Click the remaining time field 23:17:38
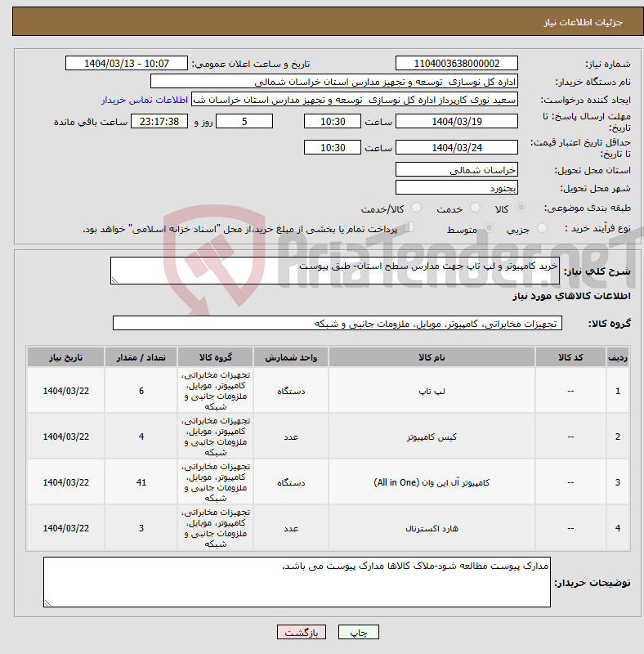Image resolution: width=644 pixels, height=654 pixels. coord(159,121)
